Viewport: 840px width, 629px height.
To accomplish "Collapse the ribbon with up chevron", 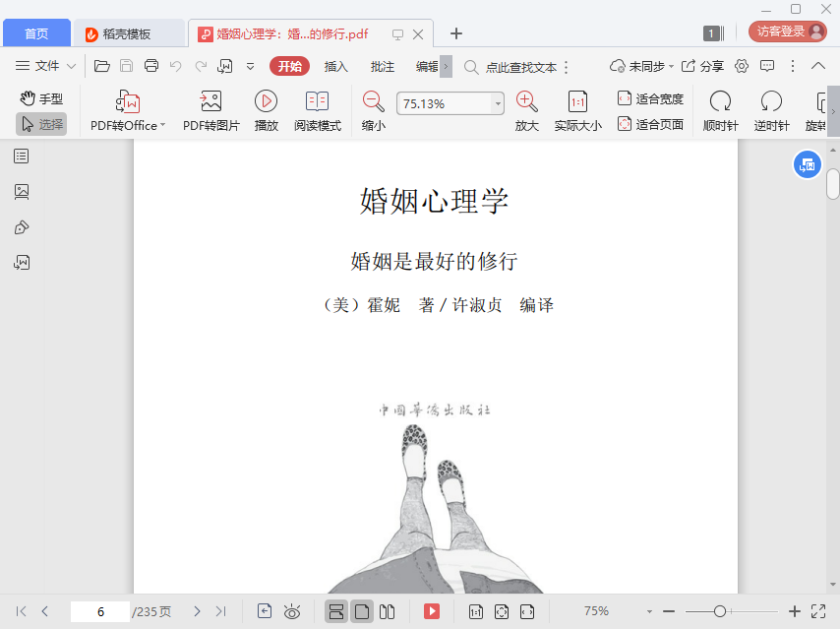I will (x=818, y=66).
